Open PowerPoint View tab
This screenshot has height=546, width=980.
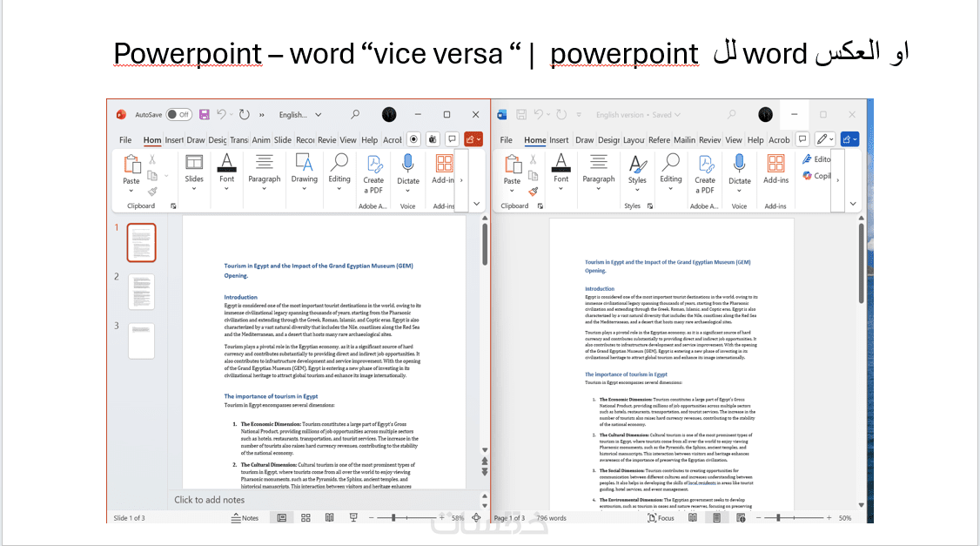[348, 140]
